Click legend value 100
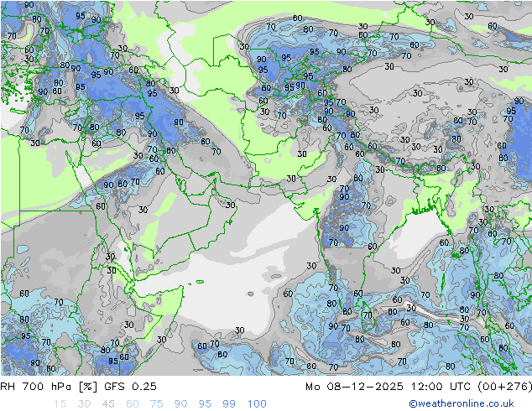 click(x=257, y=404)
